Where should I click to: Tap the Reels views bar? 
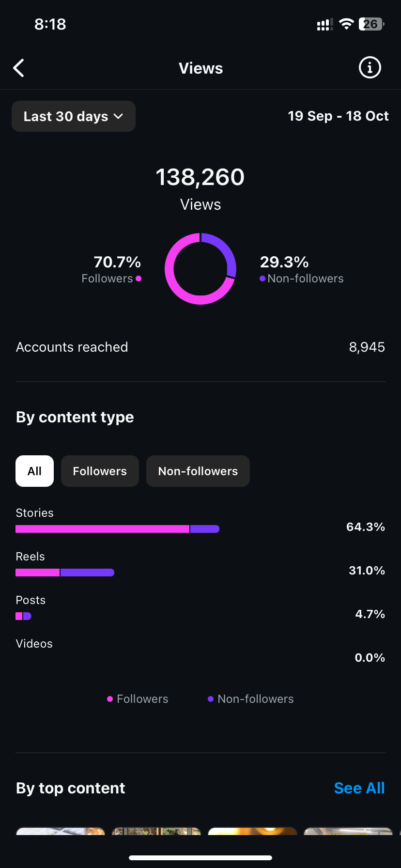point(65,573)
